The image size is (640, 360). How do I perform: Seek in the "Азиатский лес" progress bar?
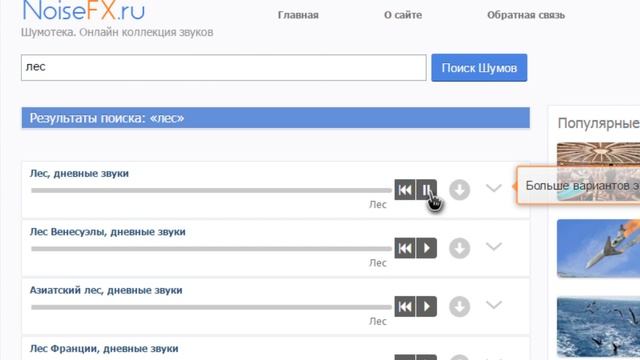point(211,307)
